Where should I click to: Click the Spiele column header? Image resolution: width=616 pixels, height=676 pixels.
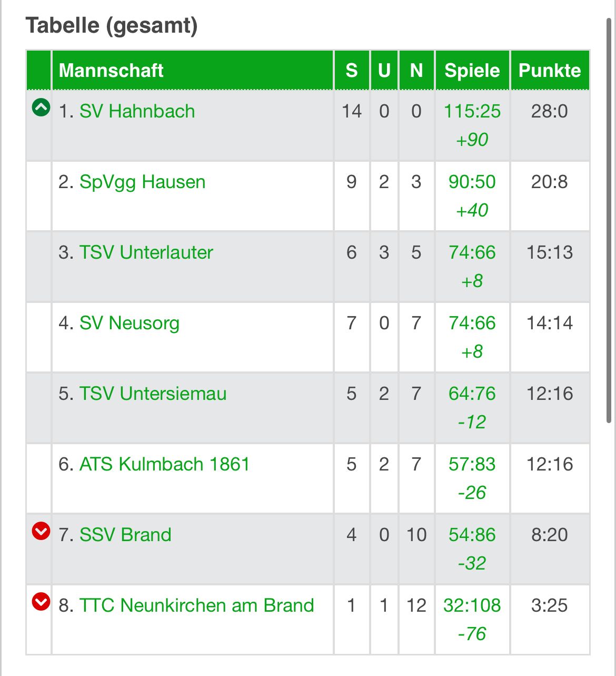pyautogui.click(x=472, y=70)
